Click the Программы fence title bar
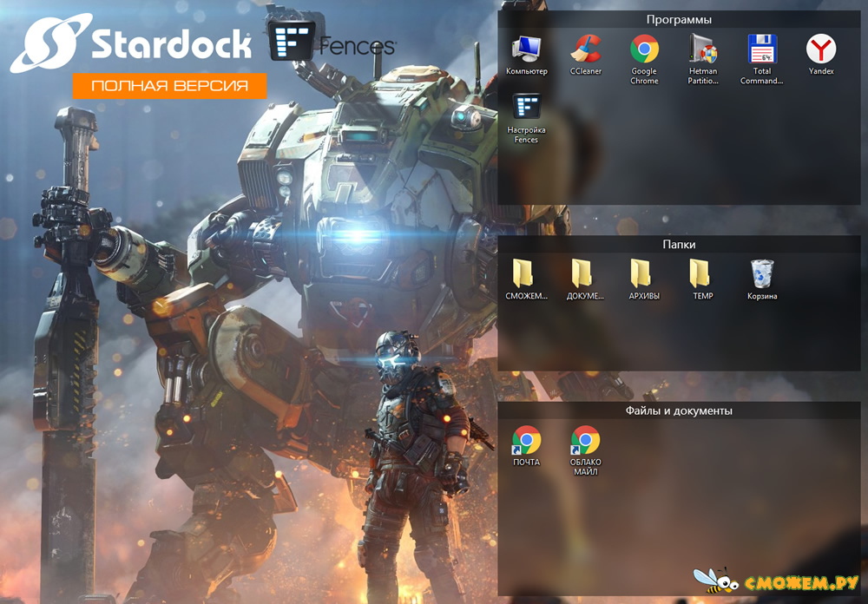868x604 pixels. tap(680, 20)
